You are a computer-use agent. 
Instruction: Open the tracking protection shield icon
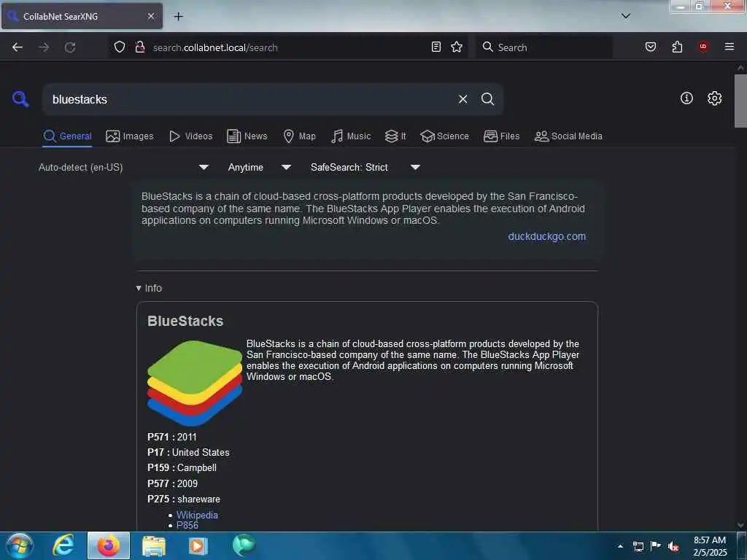pyautogui.click(x=120, y=47)
